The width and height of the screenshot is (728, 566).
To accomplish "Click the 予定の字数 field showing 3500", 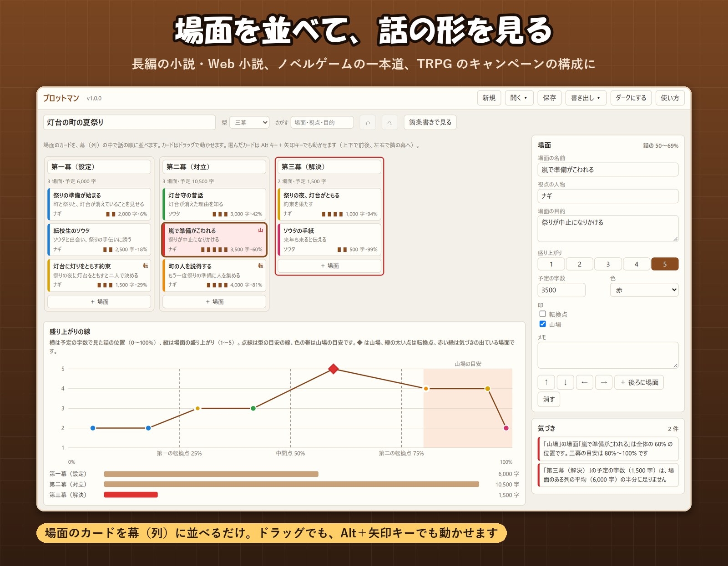I will coord(561,290).
